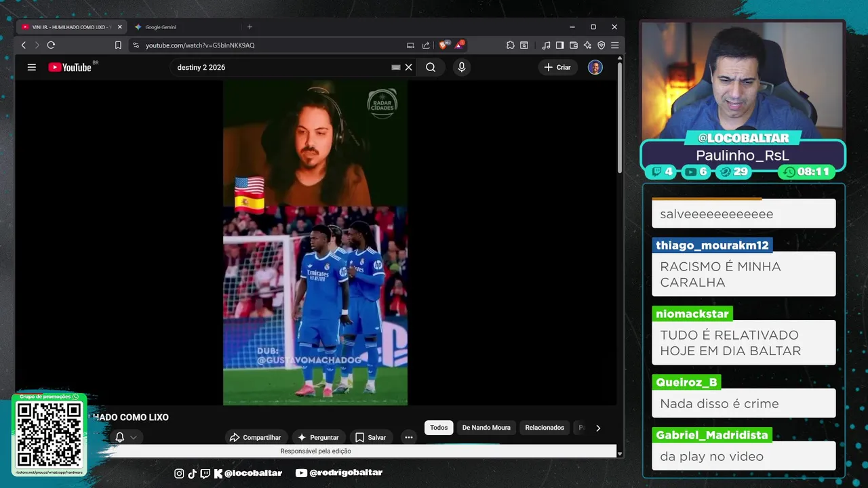This screenshot has width=868, height=488.
Task: Click the Queiroz_B chat username
Action: (x=686, y=382)
